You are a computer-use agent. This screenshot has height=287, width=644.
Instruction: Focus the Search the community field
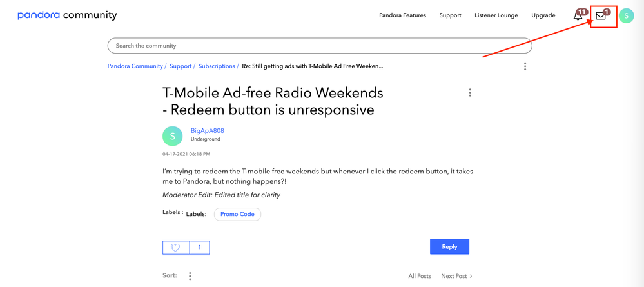[x=319, y=46]
